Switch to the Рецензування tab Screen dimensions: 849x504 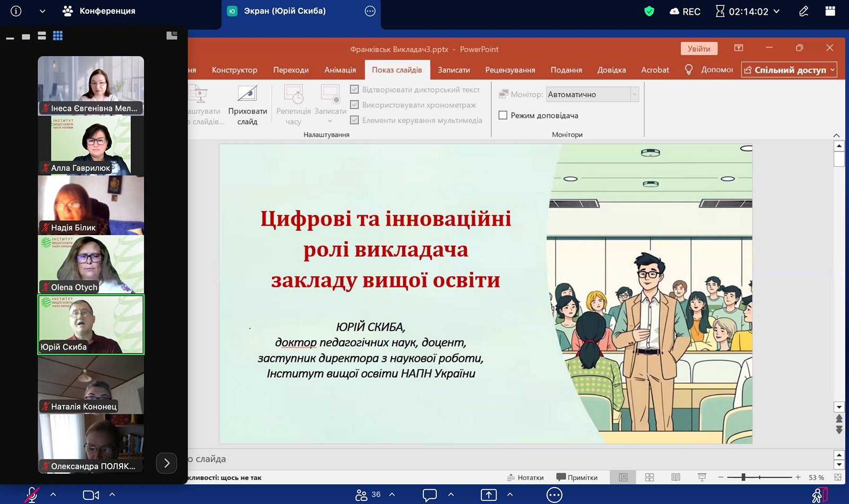pos(510,70)
